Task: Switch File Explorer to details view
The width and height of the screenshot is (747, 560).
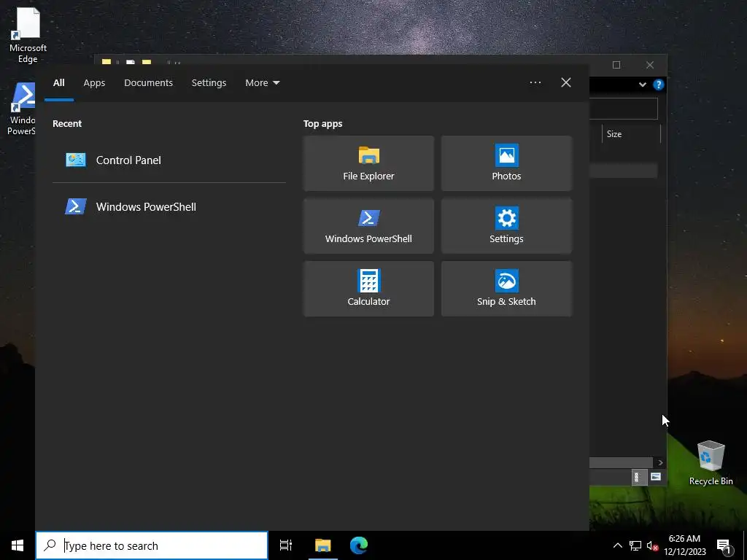Action: coord(639,477)
